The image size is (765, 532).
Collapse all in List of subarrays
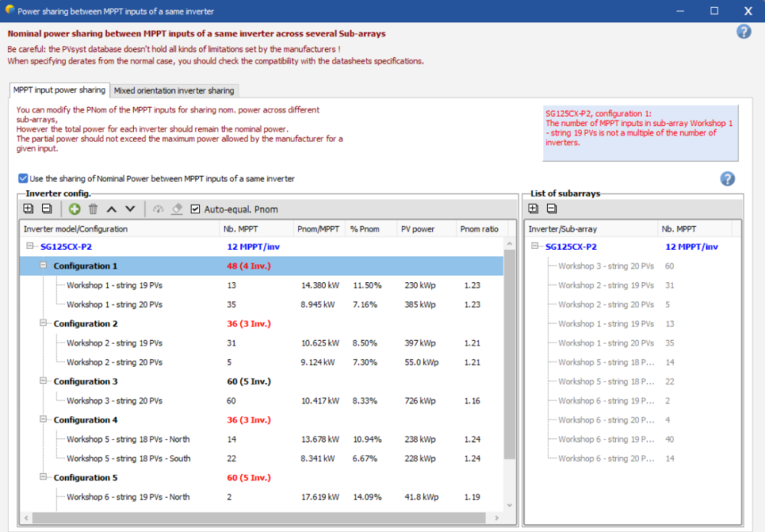point(552,209)
